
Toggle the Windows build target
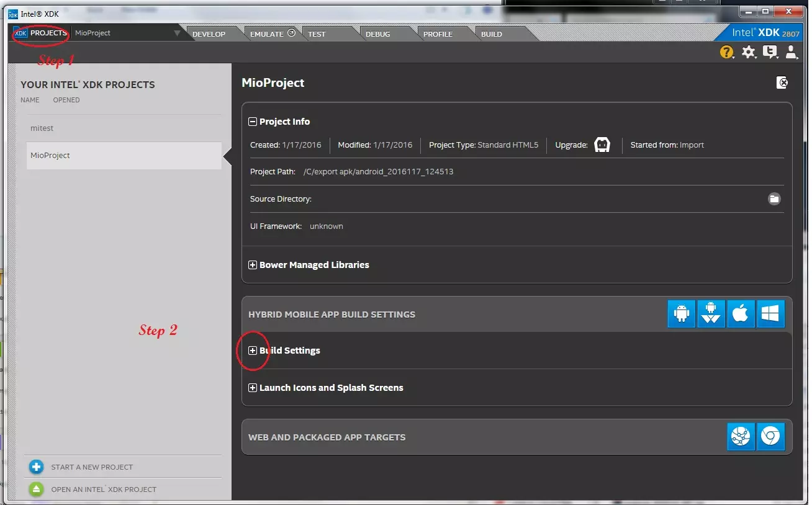[x=771, y=314]
